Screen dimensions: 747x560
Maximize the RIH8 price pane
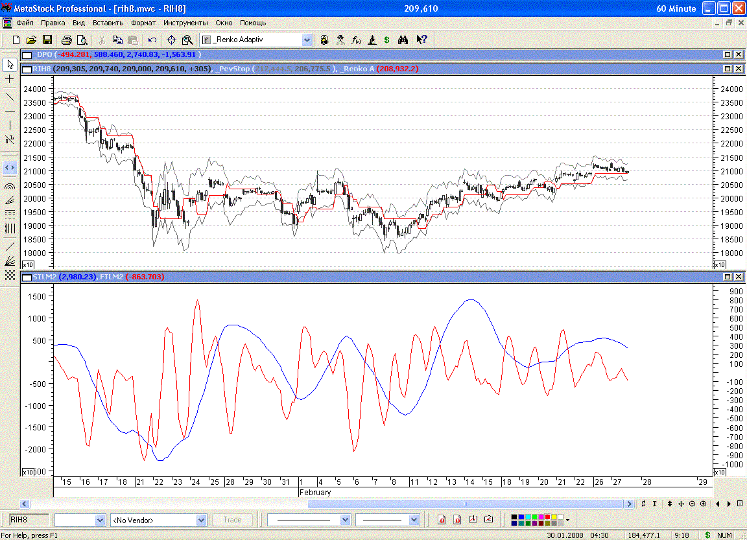[x=728, y=69]
